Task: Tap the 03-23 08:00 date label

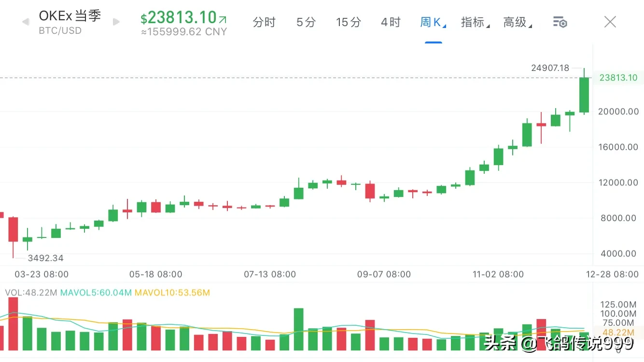Action: 42,274
